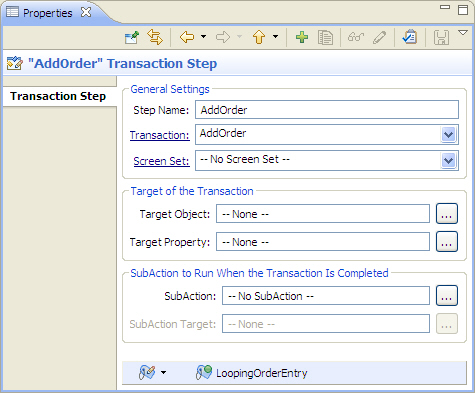Open the up-level dropdown arrow
The height and width of the screenshot is (393, 475).
click(x=275, y=36)
